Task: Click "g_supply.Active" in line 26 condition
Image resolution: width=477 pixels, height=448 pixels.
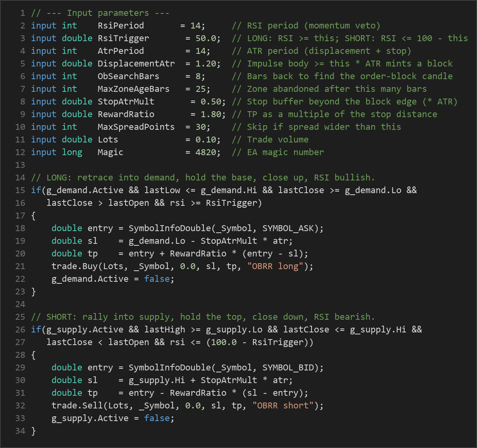Action: tap(85, 330)
